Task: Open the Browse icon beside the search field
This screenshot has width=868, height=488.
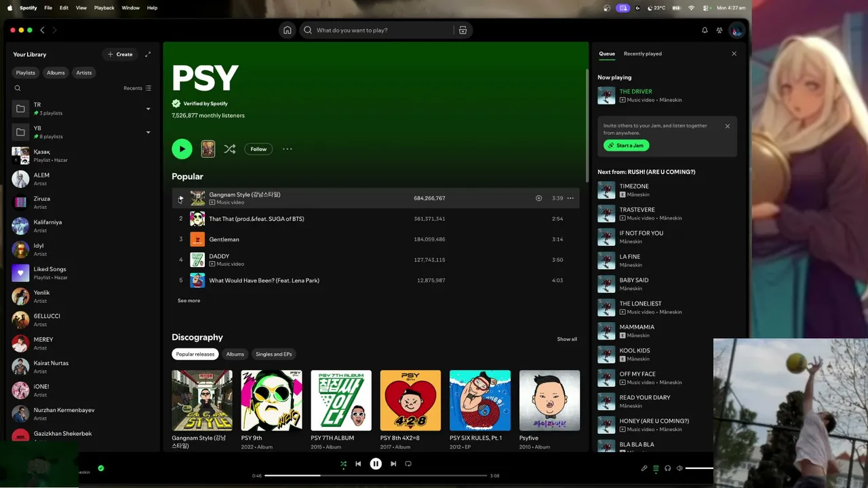Action: (x=462, y=30)
